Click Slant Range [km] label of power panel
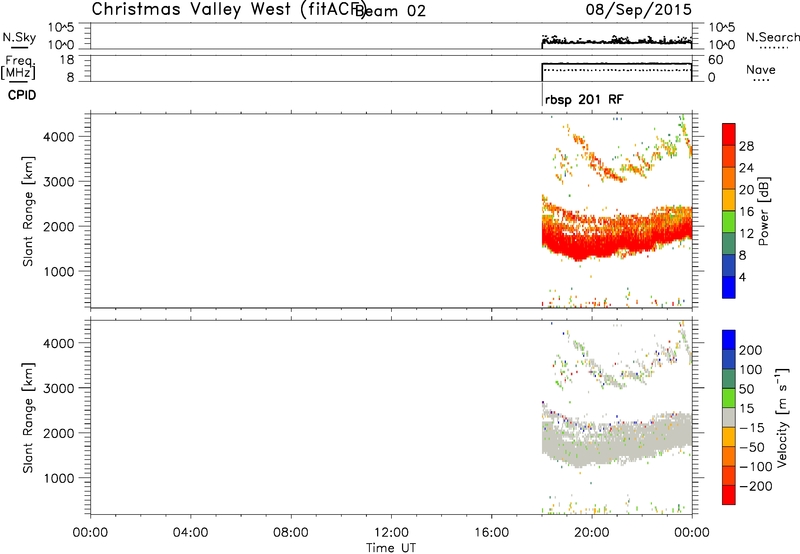 [x=28, y=211]
